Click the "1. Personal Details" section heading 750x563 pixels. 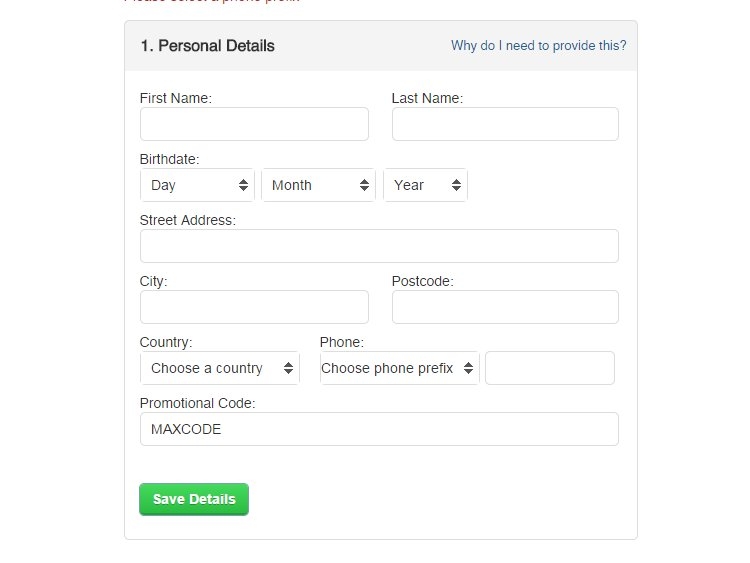coord(207,46)
